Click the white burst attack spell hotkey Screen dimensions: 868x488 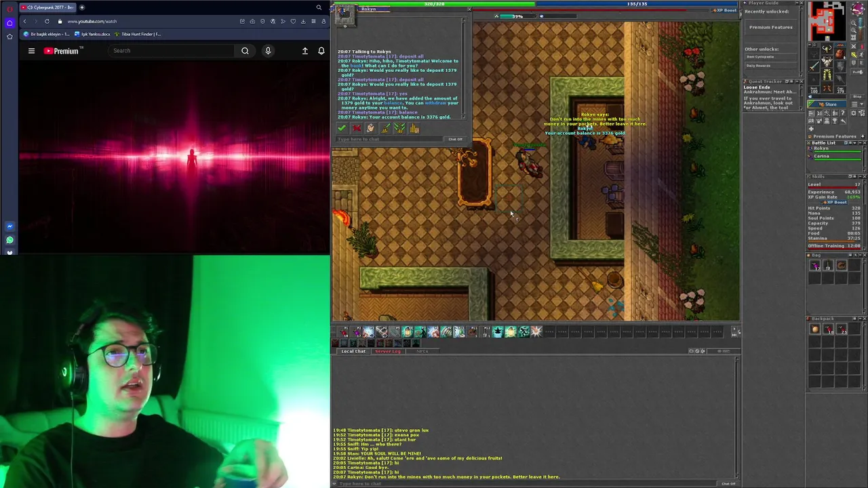pos(536,331)
